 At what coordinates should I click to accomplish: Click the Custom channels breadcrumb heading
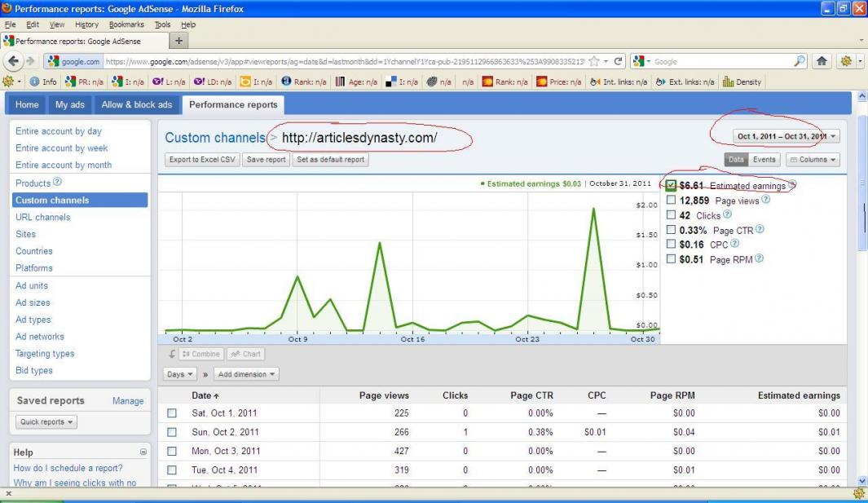click(x=215, y=138)
